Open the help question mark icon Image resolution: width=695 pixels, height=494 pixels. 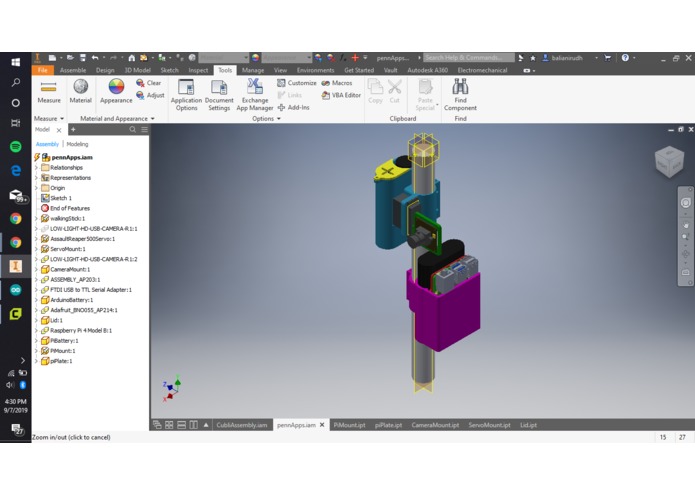(x=625, y=58)
